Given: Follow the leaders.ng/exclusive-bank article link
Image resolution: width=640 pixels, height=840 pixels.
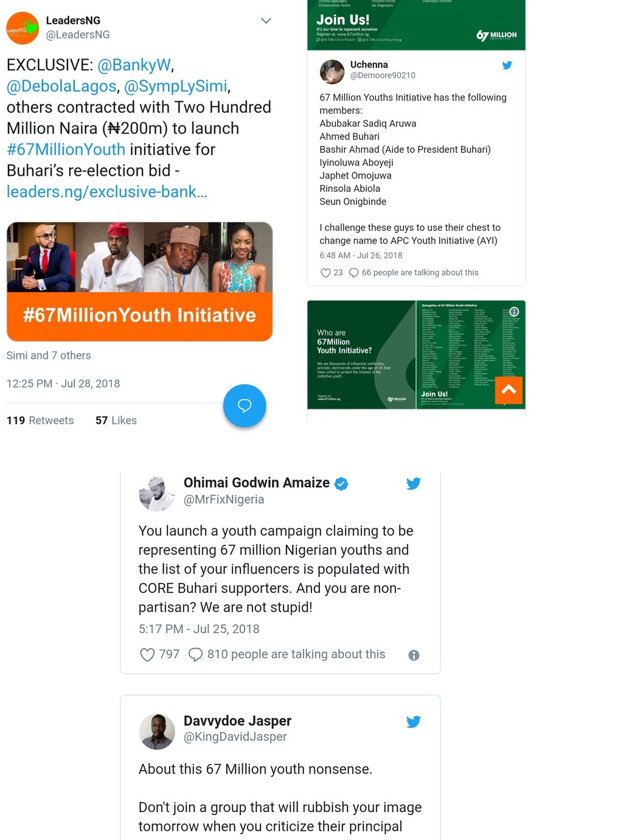Looking at the screenshot, I should click(106, 192).
